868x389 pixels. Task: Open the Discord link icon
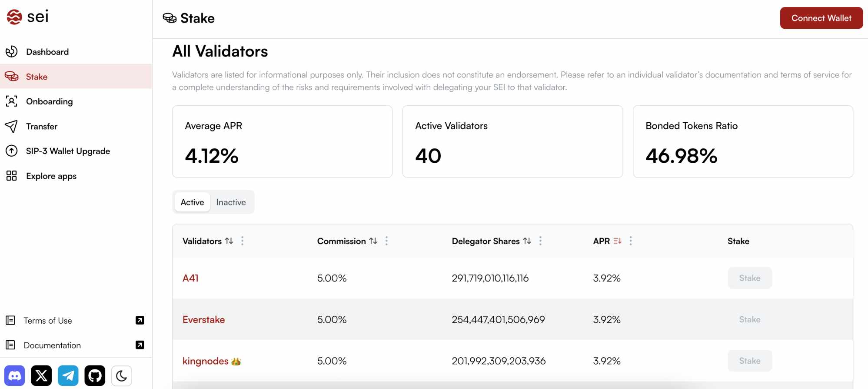[15, 376]
